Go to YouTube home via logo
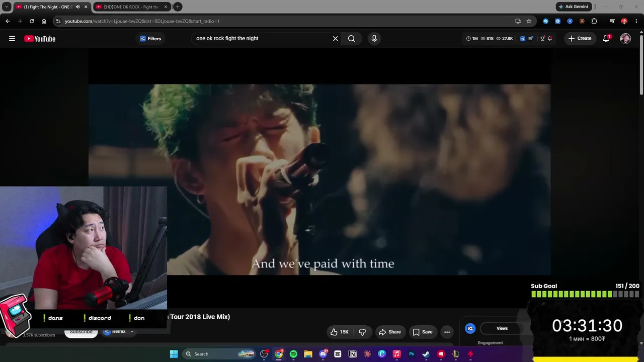 40,39
